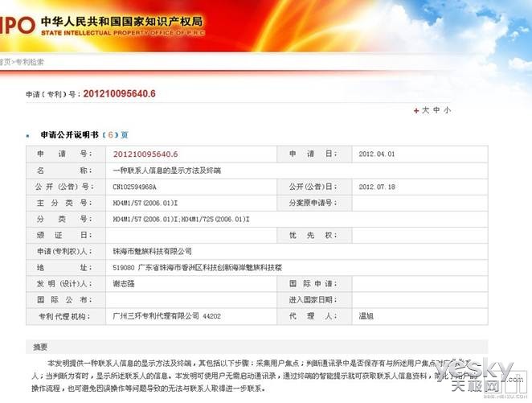Click the 发明(设计)人 label cell
This screenshot has width=532, height=403.
[66, 284]
